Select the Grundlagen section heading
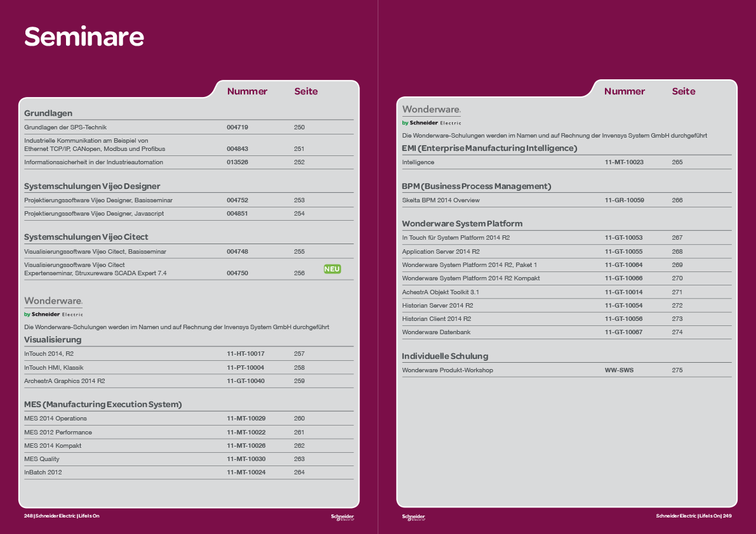The width and height of the screenshot is (756, 534). [x=48, y=113]
